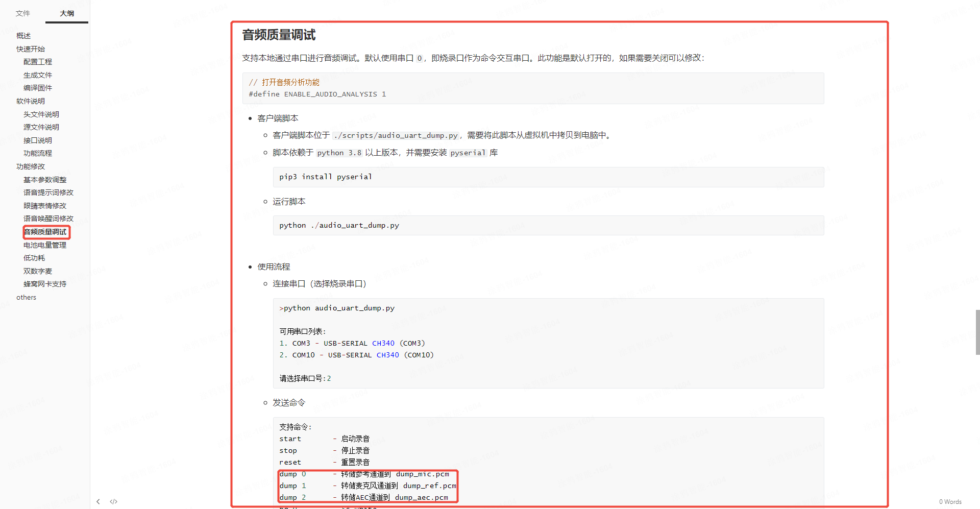Click the 客户端脚本 bullet text
Viewport: 980px width, 509px height.
278,118
